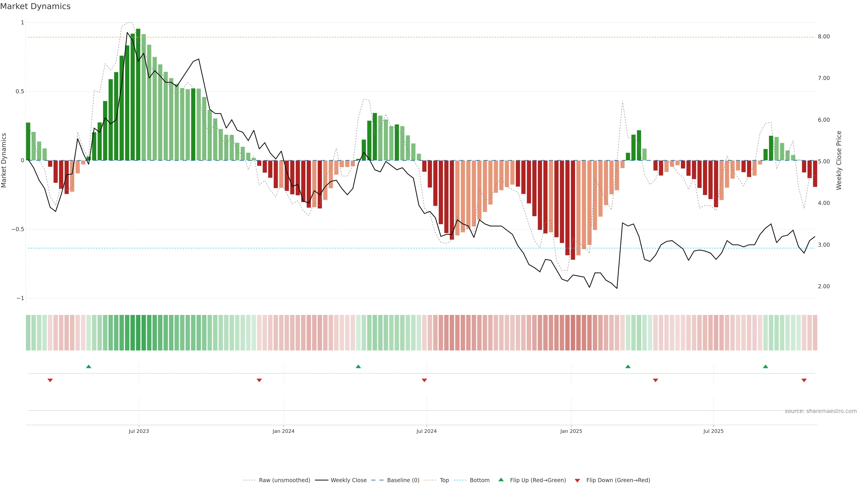Hide the Top threshold legend entry

[444, 480]
